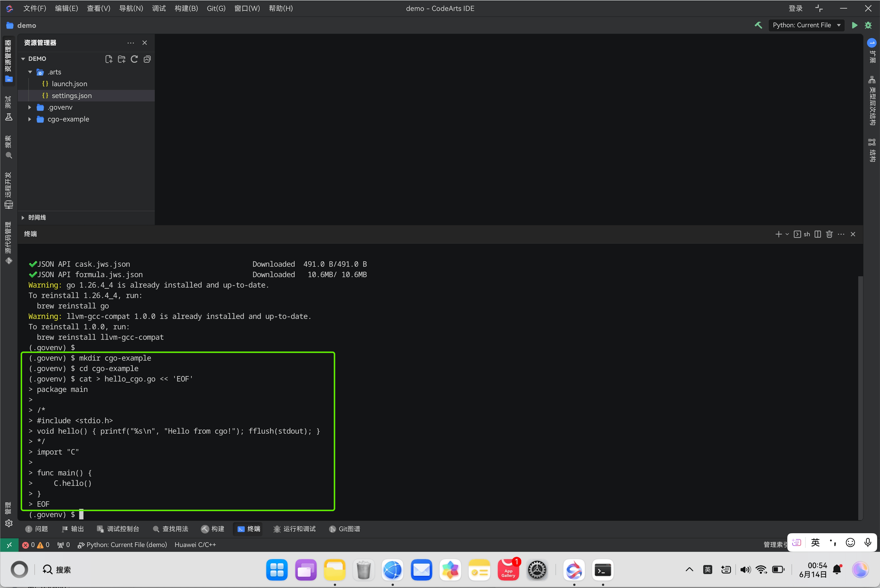Open the Navigate menu
Image resolution: width=880 pixels, height=588 pixels.
click(131, 8)
